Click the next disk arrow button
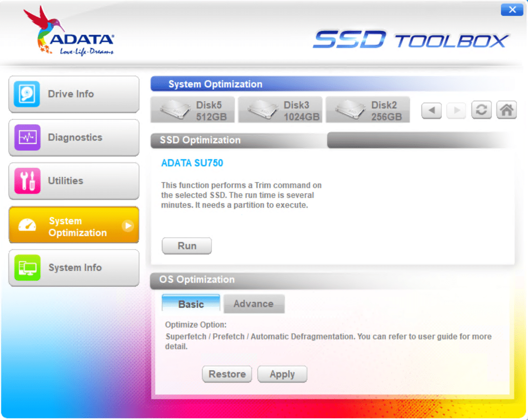 click(456, 110)
